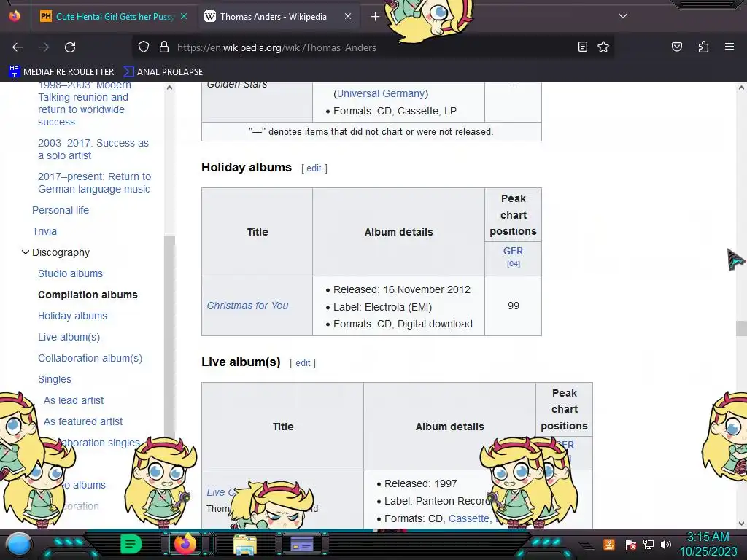The image size is (747, 560).
Task: Select Compilation albums in sidebar
Action: point(88,295)
